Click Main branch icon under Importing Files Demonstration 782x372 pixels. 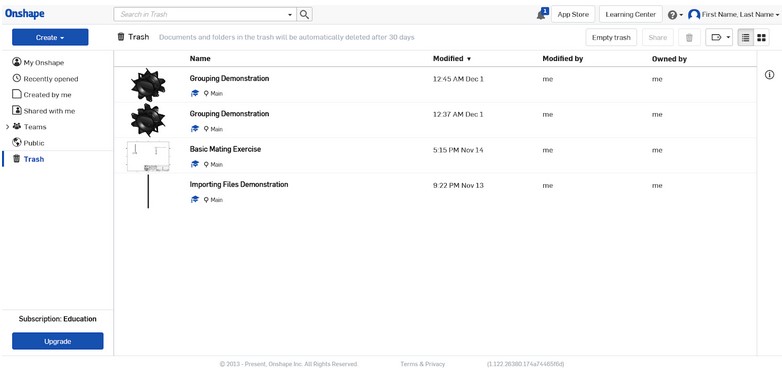pyautogui.click(x=206, y=199)
